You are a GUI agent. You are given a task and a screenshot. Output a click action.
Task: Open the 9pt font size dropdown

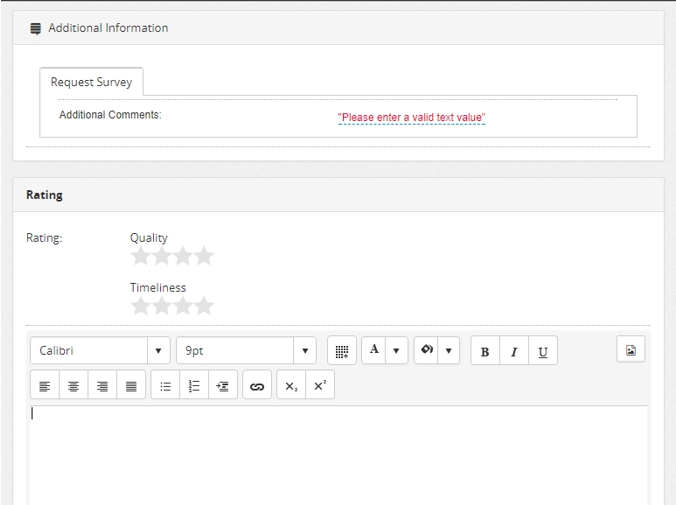click(x=246, y=351)
